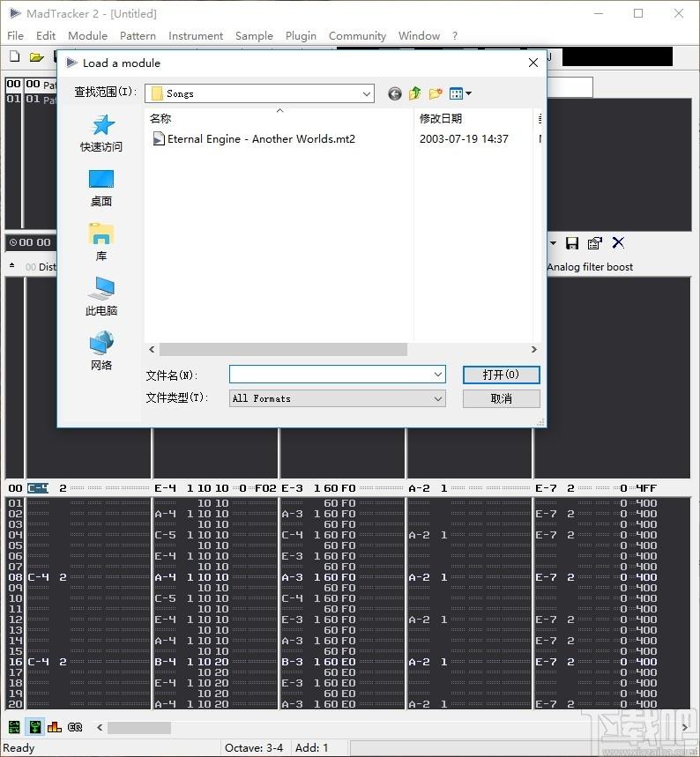The image size is (700, 757).
Task: Create a new folder in dialog
Action: 436,93
